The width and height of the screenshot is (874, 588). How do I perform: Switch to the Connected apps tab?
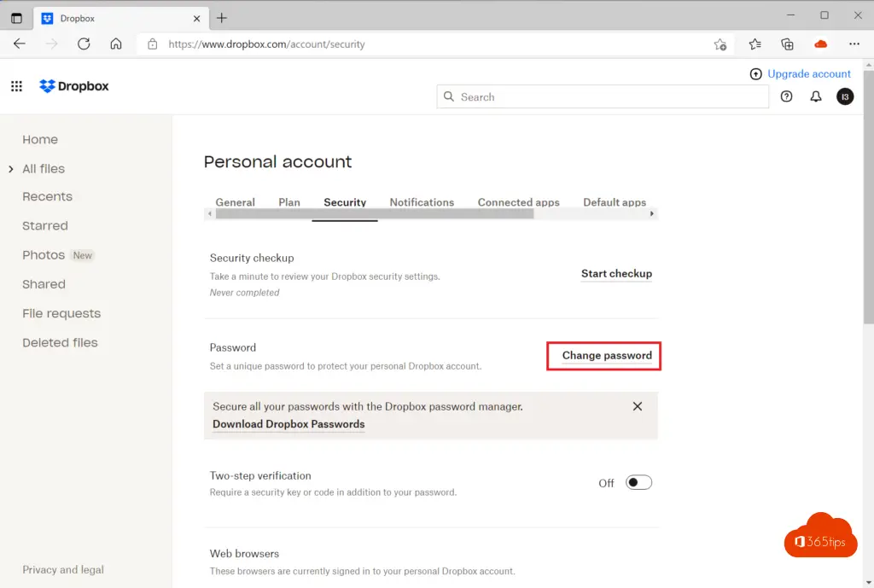click(x=518, y=202)
